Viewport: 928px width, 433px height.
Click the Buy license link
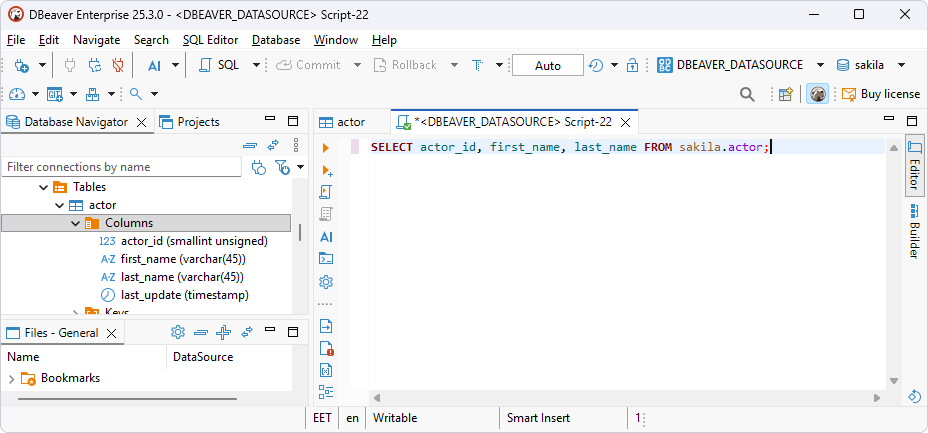click(881, 94)
